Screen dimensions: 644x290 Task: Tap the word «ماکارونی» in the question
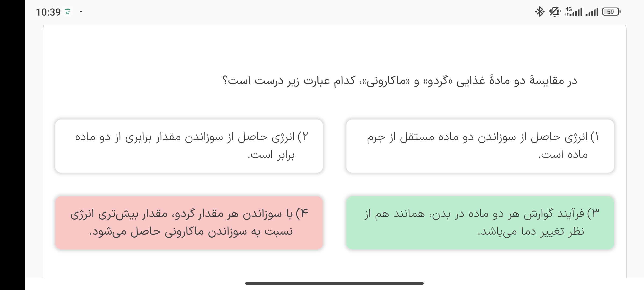click(383, 81)
